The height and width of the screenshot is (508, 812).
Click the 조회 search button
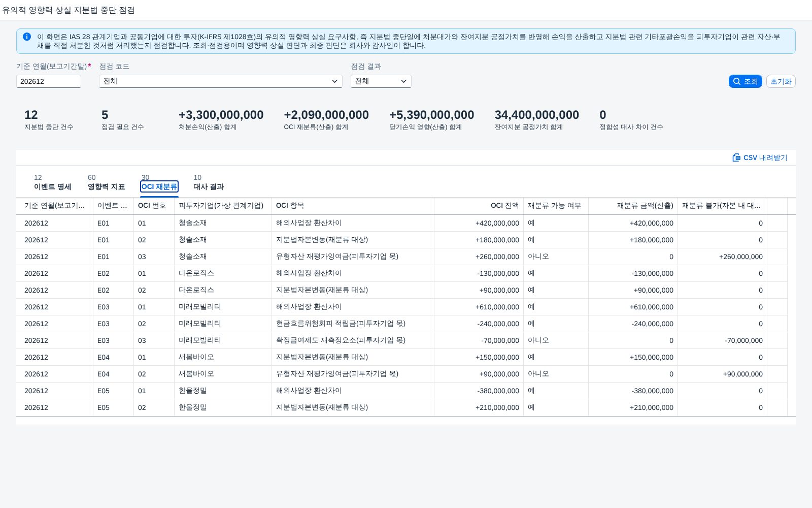click(x=746, y=81)
